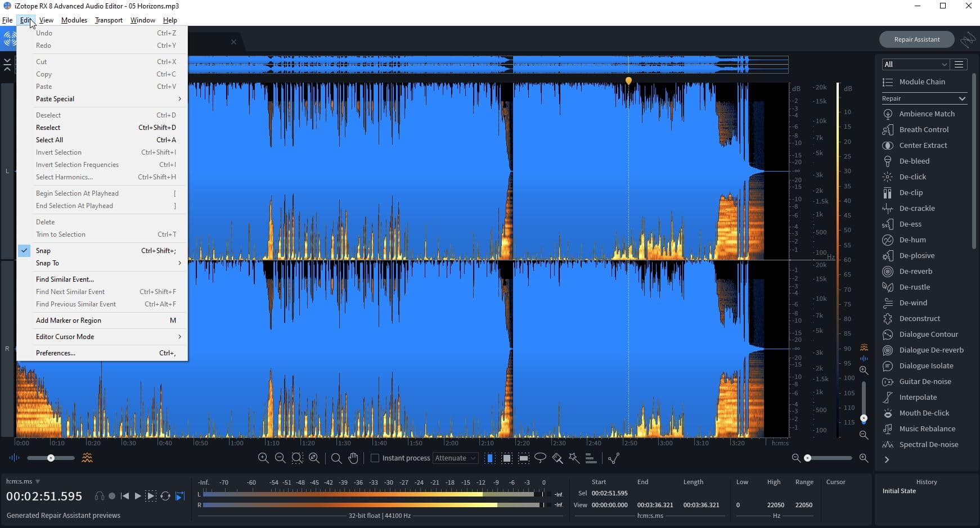Viewport: 980px width, 528px height.
Task: Select the Magic Wand tool
Action: pos(574,458)
